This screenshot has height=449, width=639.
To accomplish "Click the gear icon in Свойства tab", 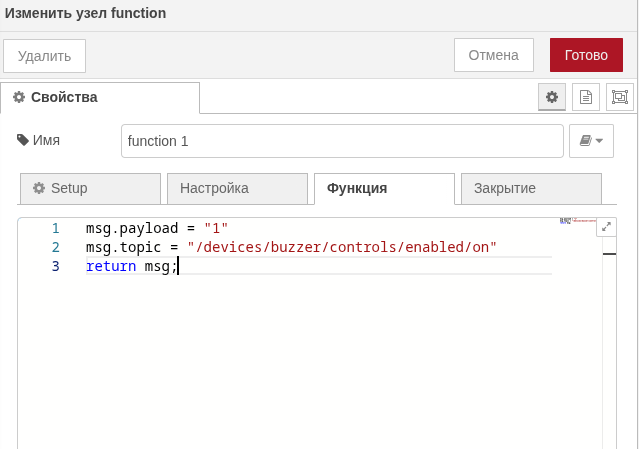I will click(19, 97).
